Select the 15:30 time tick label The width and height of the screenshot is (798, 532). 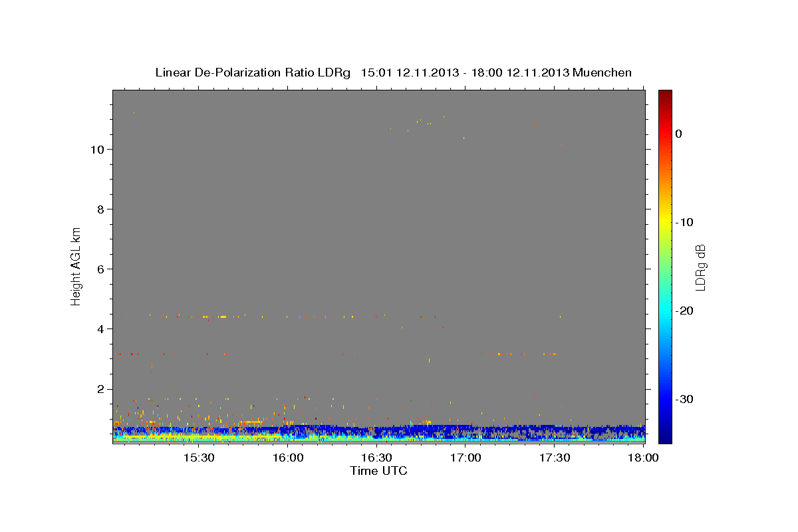198,458
